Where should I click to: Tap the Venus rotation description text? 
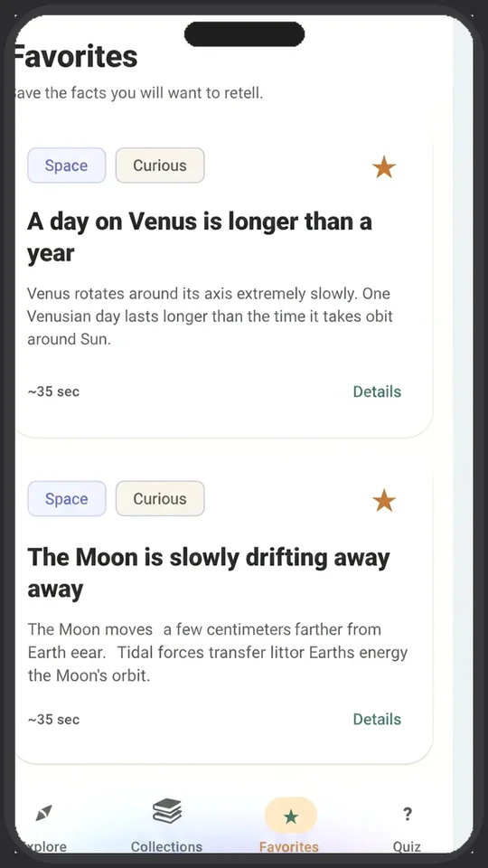[x=211, y=316]
